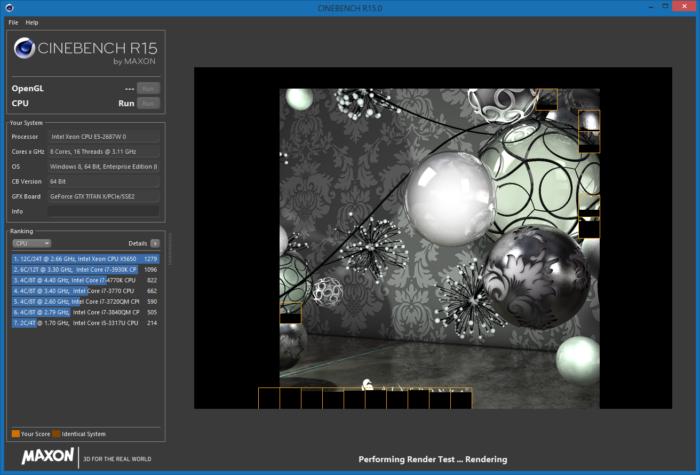Select ranking row 5 Intel Core i7-3720QM

pos(85,302)
